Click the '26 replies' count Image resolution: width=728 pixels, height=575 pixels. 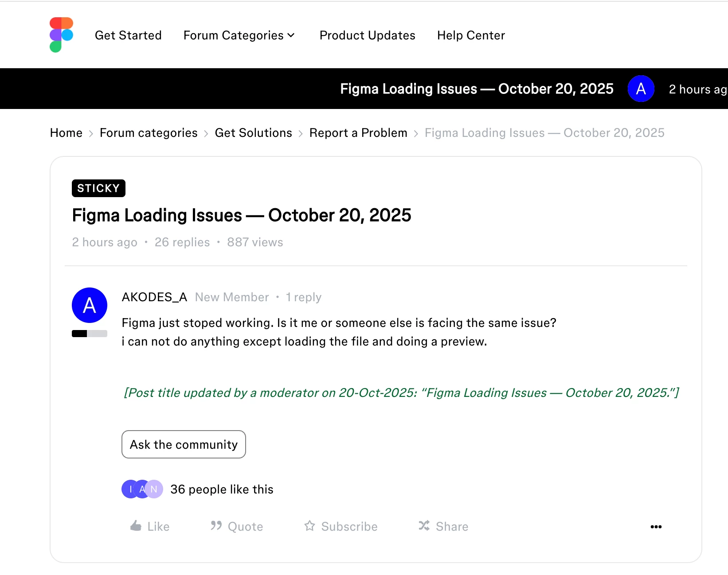(182, 242)
